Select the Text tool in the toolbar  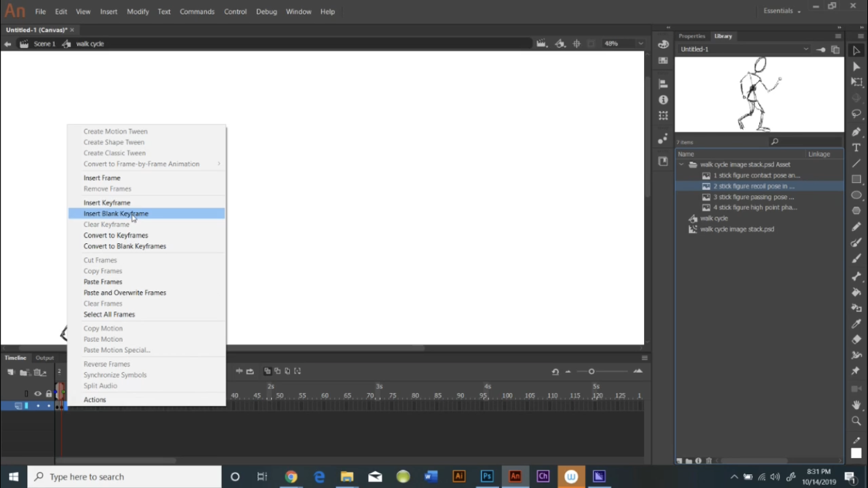[x=856, y=148]
